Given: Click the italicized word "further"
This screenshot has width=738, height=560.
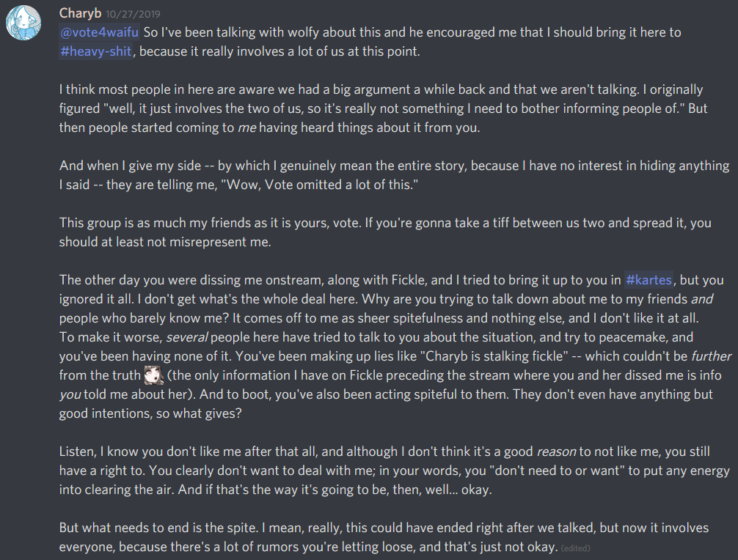Looking at the screenshot, I should point(711,356).
